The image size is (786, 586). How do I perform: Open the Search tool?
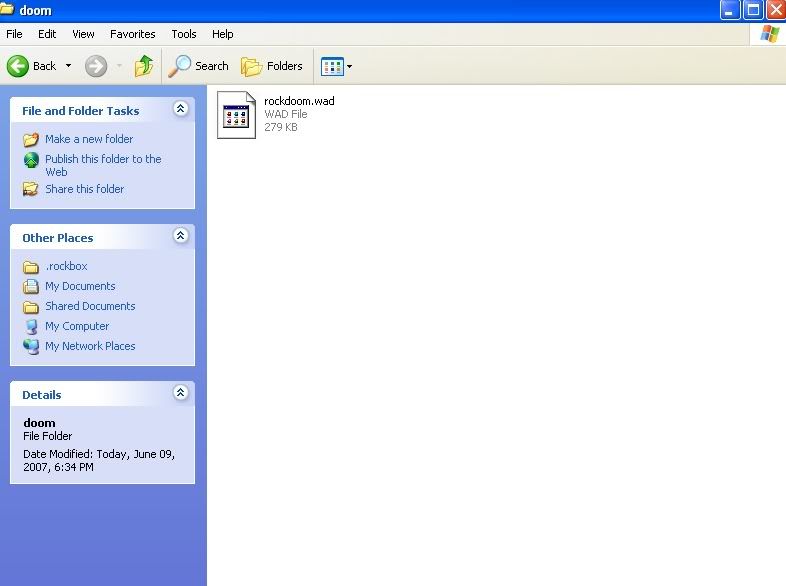coord(199,66)
